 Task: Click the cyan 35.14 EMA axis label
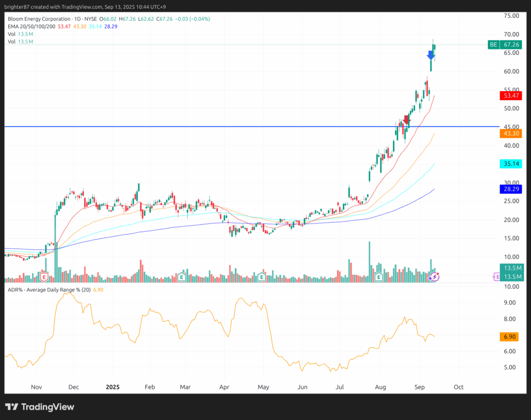511,164
